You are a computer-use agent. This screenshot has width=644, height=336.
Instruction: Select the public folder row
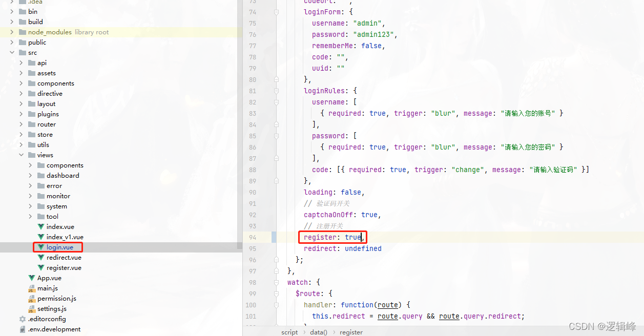coord(121,42)
